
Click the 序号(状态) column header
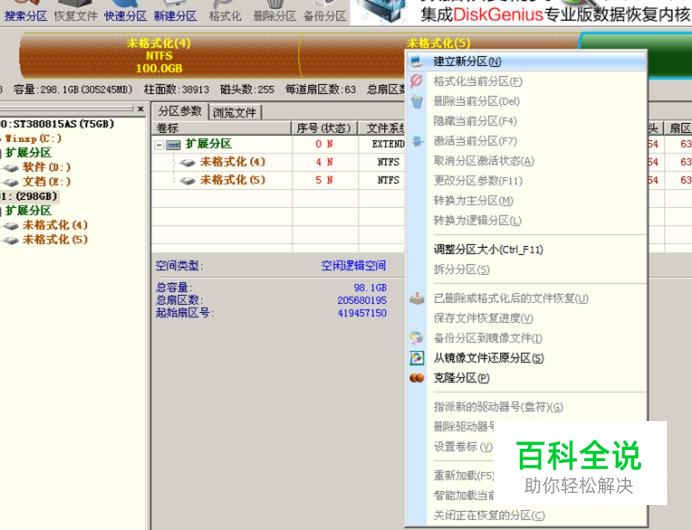click(324, 128)
